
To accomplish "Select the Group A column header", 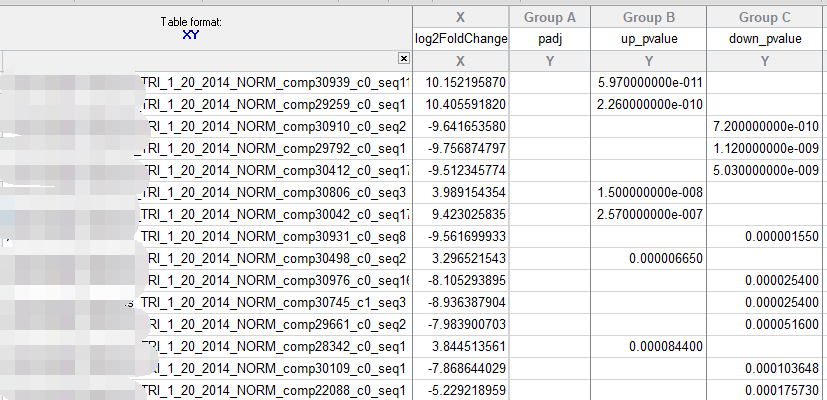I will [549, 17].
